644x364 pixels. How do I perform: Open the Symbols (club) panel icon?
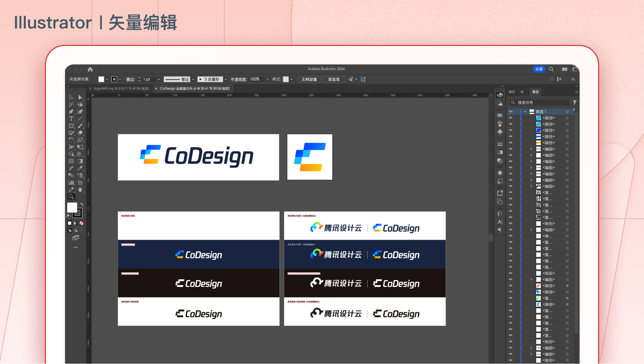pos(500,132)
